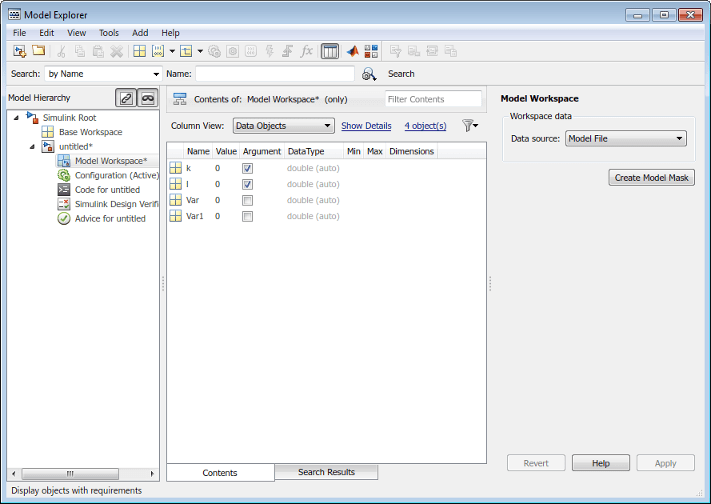Open Simulink Library Browser icon
This screenshot has height=504, width=711.
371,51
